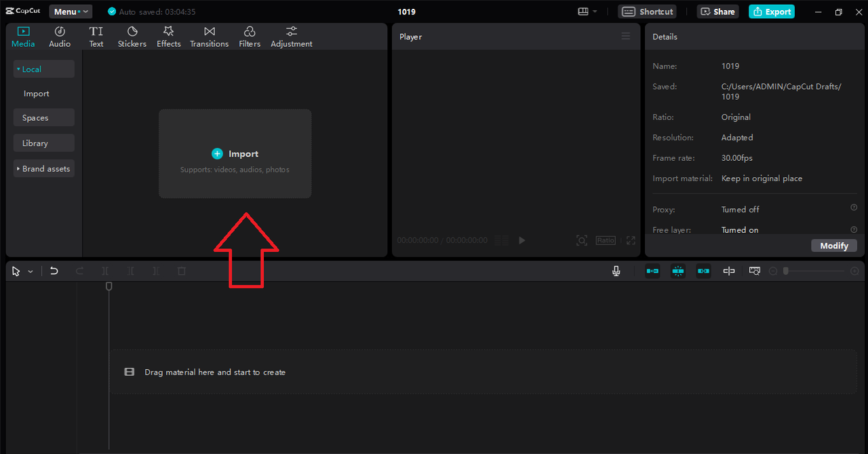Click the timeline zoom out icon
Viewport: 868px width, 454px height.
pyautogui.click(x=773, y=271)
